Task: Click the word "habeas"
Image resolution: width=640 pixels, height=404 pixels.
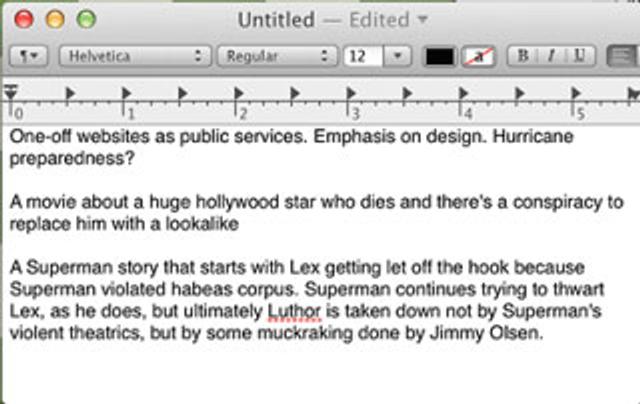Action: 202,289
